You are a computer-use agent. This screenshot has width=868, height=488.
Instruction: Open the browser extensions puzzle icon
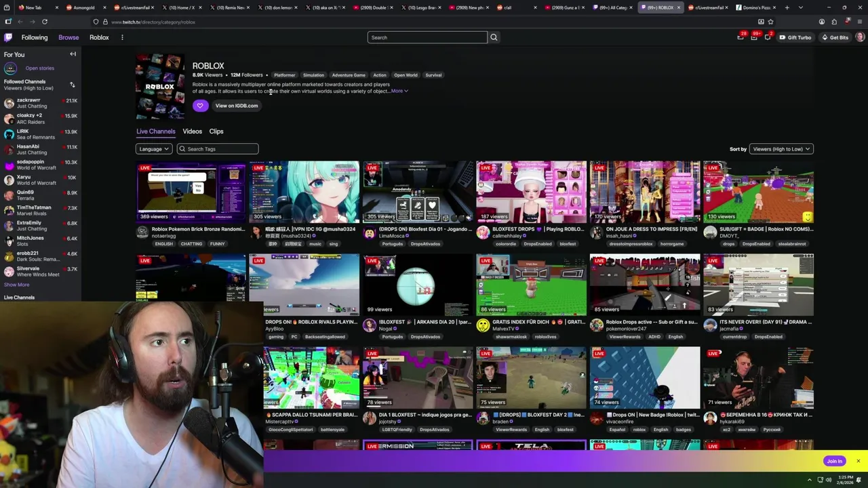click(x=834, y=22)
